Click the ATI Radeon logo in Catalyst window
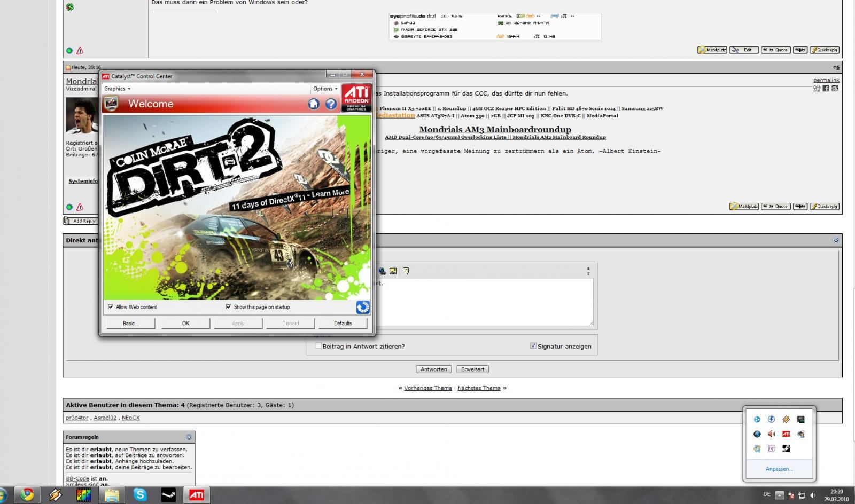 (356, 98)
